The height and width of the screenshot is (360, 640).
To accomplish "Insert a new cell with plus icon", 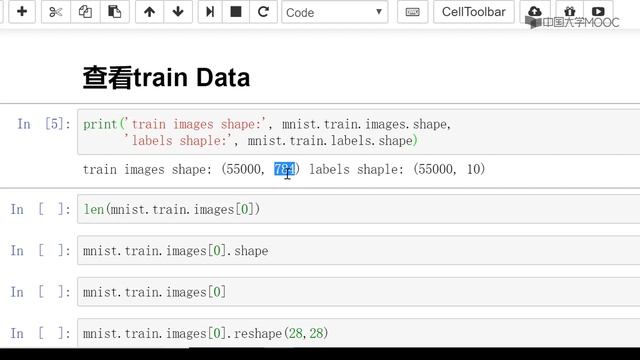I will point(22,12).
